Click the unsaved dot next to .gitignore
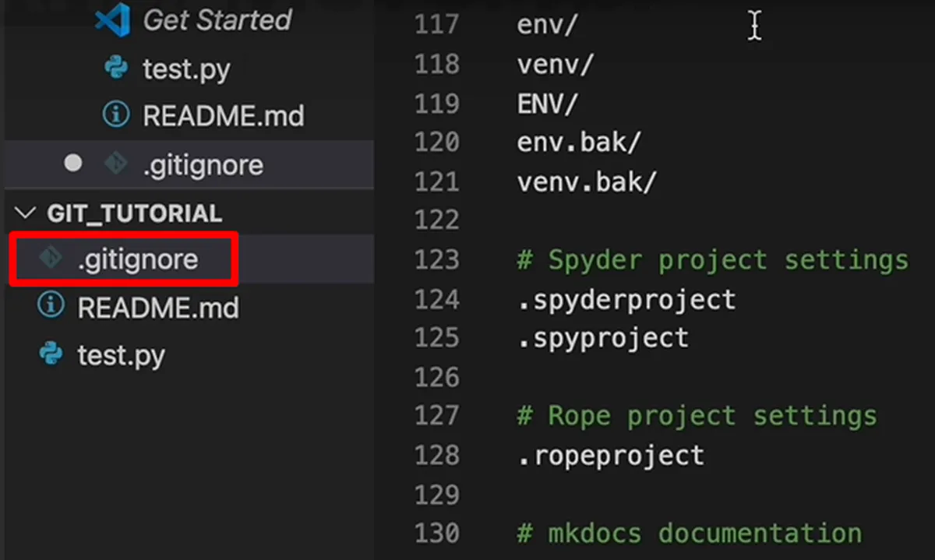Viewport: 935px width, 560px height. 73,164
